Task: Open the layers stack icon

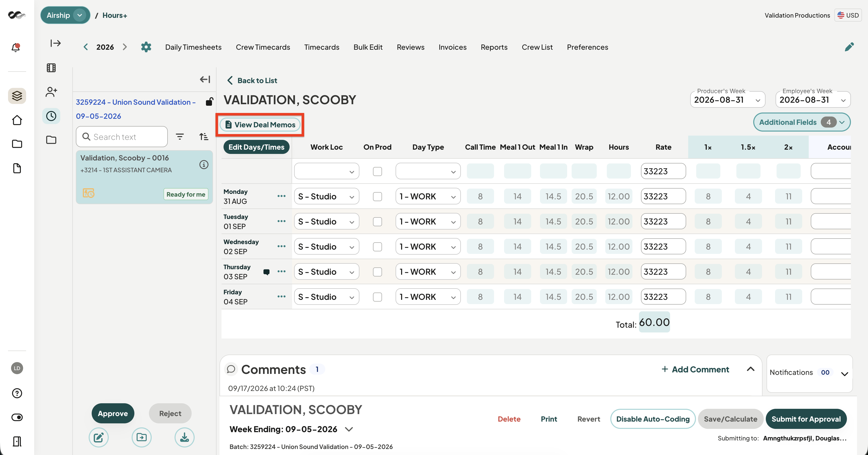Action: pyautogui.click(x=17, y=96)
